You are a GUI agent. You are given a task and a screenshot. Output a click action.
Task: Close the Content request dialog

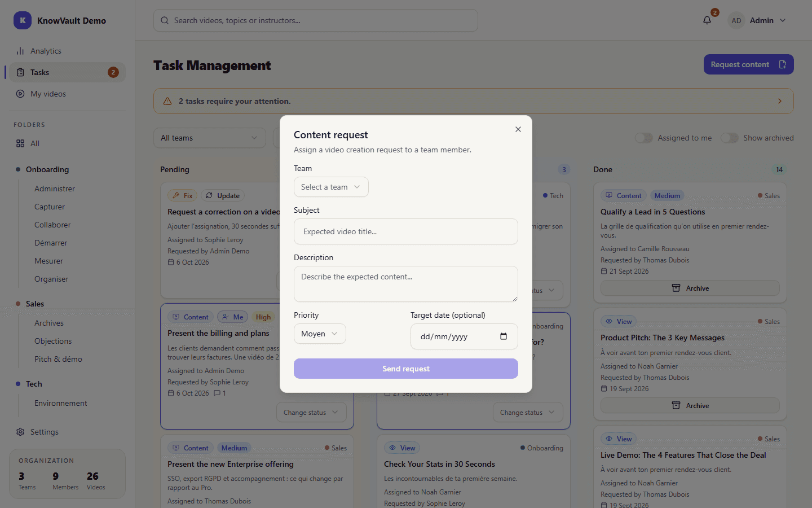tap(518, 129)
